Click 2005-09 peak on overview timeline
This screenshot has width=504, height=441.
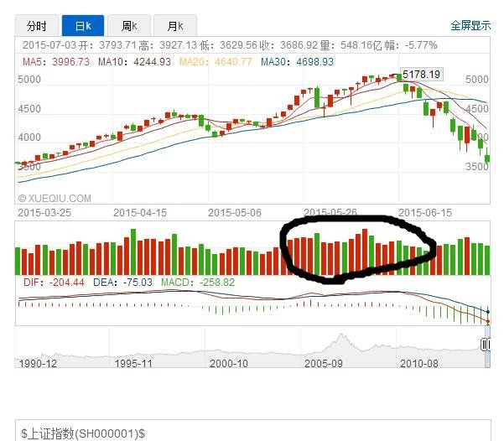340,340
